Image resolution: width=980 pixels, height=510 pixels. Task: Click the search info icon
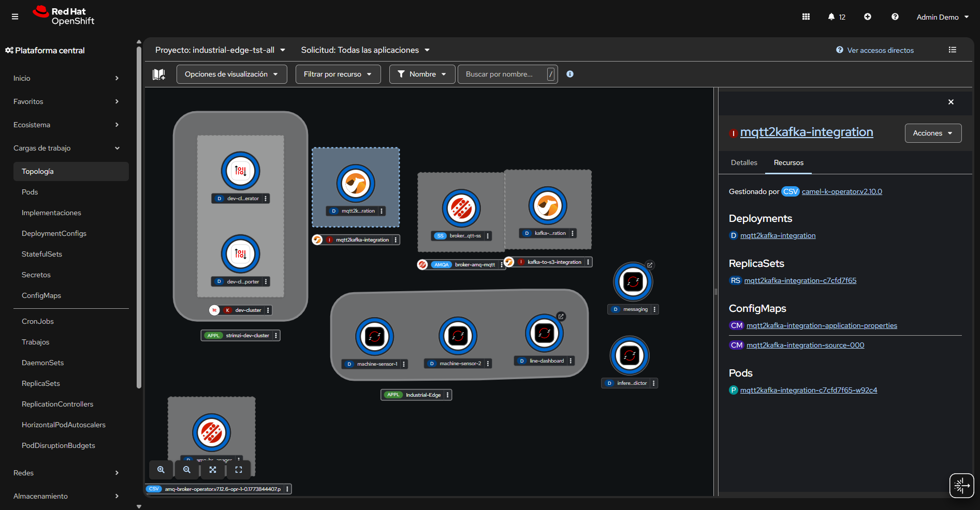570,74
